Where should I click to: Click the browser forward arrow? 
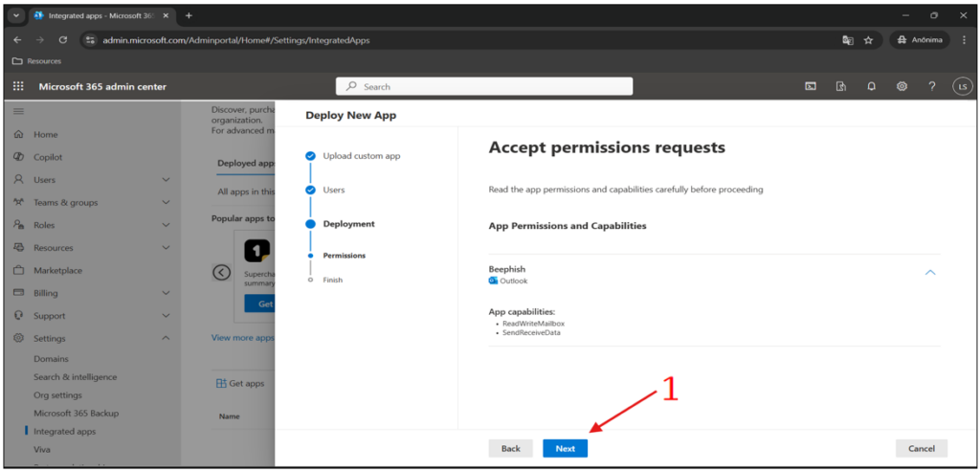click(40, 40)
